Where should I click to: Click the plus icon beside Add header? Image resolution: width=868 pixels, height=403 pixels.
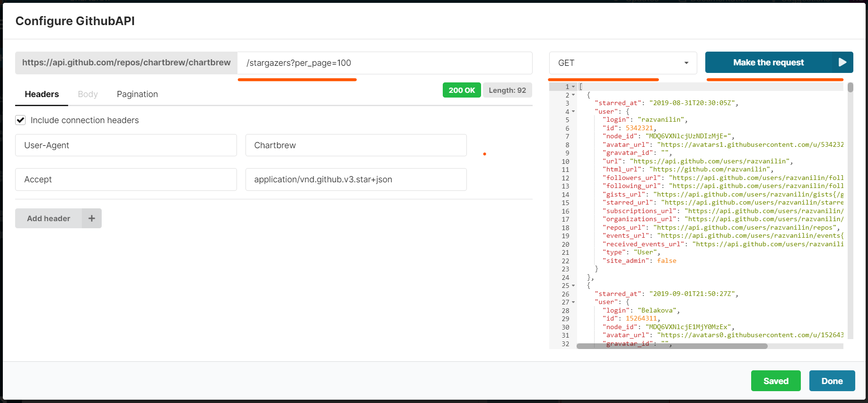click(92, 218)
